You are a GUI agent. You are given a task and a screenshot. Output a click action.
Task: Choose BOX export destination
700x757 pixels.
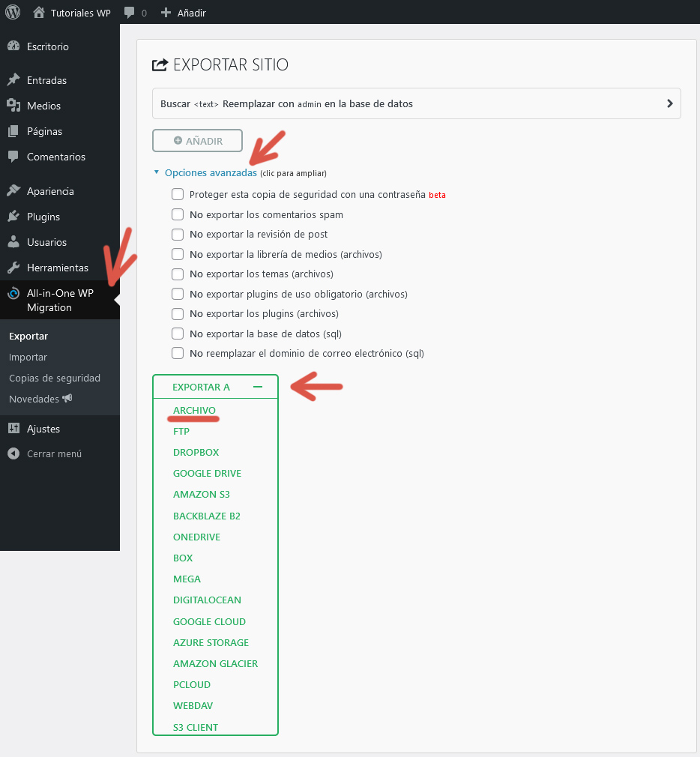point(182,558)
